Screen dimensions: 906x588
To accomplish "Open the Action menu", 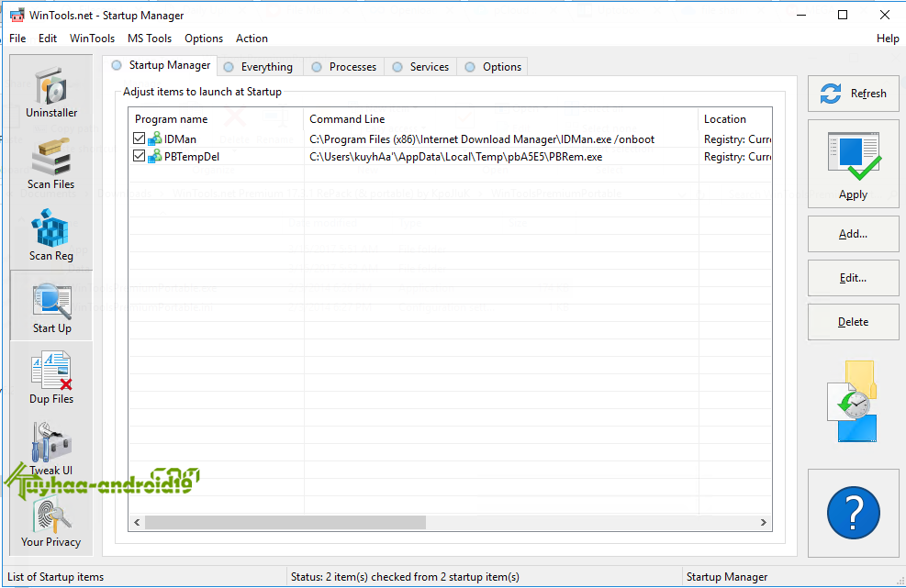I will 252,39.
